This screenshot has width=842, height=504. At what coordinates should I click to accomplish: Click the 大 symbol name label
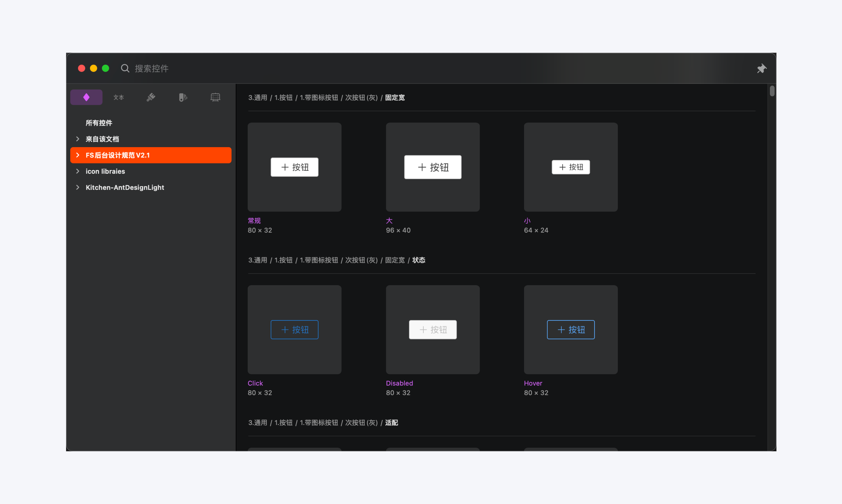click(x=389, y=221)
